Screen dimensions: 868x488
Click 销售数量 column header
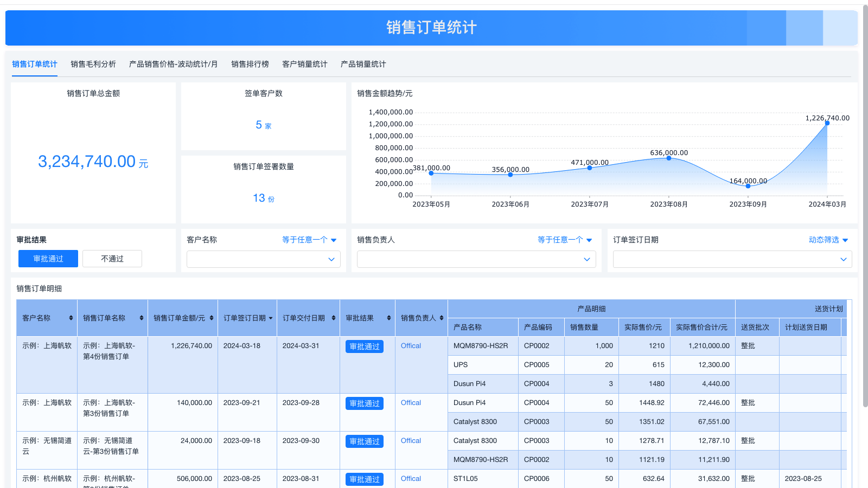click(591, 328)
